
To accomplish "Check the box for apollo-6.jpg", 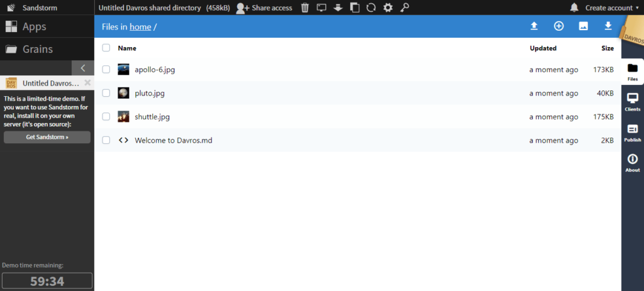I will [x=106, y=69].
